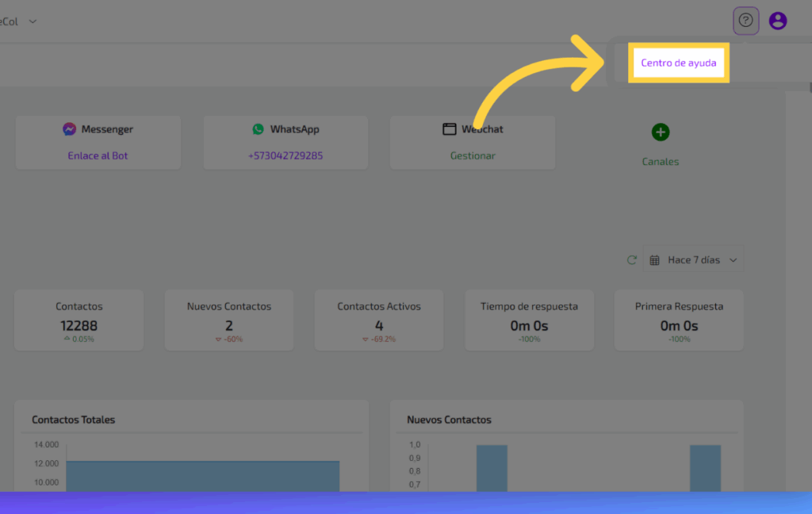Select the Nuevos Contactos stat card

229,320
